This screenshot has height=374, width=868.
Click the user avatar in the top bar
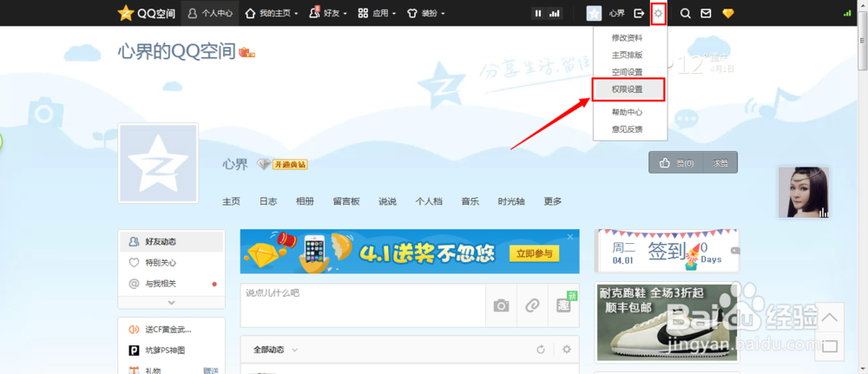(594, 13)
